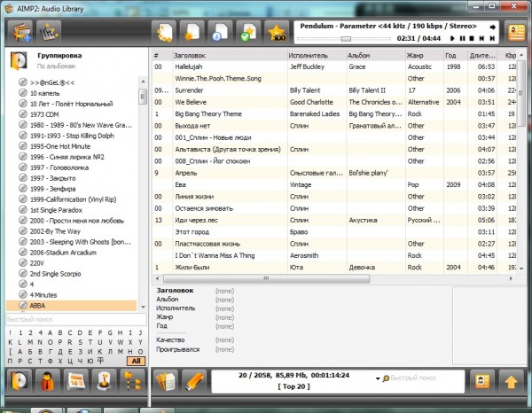Viewport: 532px width, 413px height.
Task: Stop playback in mini player
Action: 472,38
